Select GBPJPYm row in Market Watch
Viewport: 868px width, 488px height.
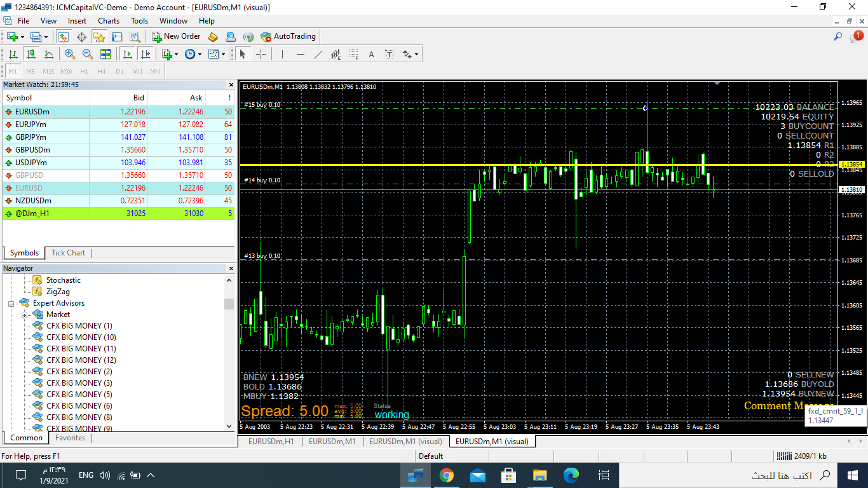click(119, 137)
